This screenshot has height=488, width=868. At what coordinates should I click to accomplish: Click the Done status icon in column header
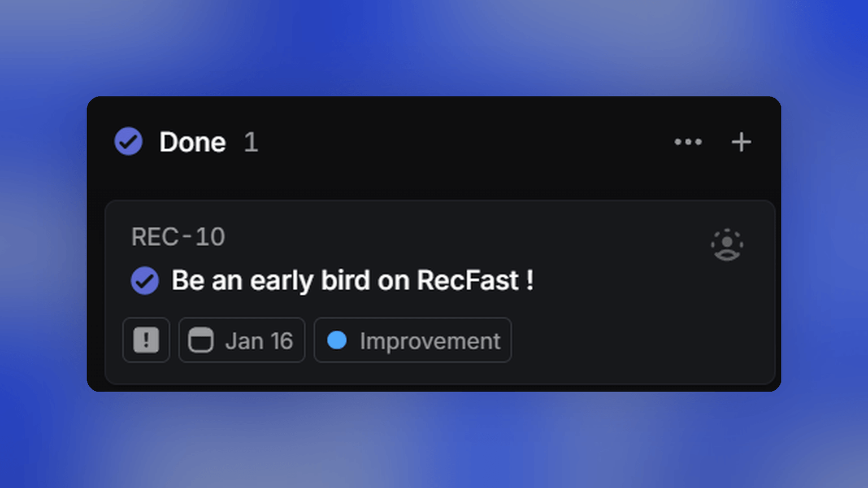tap(128, 141)
